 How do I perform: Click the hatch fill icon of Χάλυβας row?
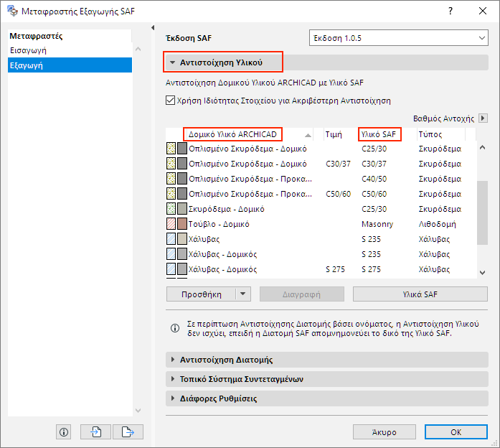171,239
